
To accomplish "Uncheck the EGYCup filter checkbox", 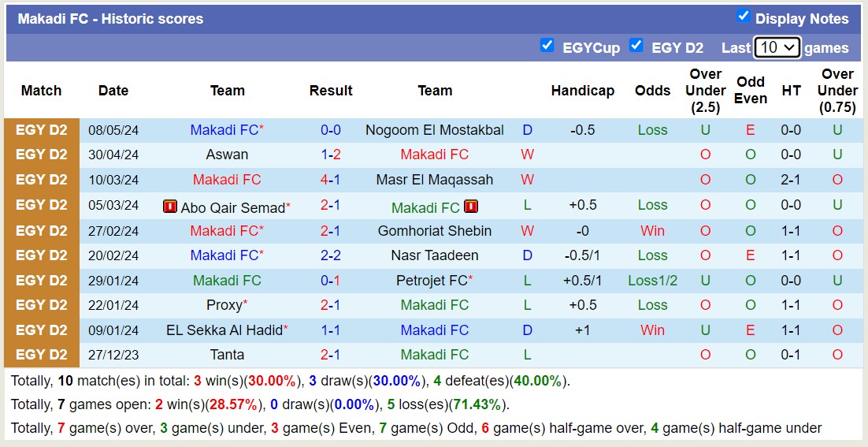I will pos(547,45).
